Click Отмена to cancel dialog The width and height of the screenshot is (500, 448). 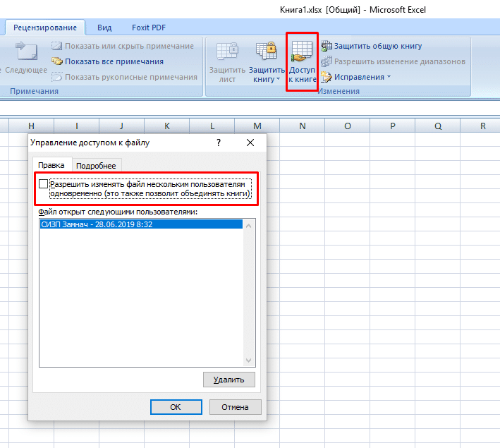(236, 407)
